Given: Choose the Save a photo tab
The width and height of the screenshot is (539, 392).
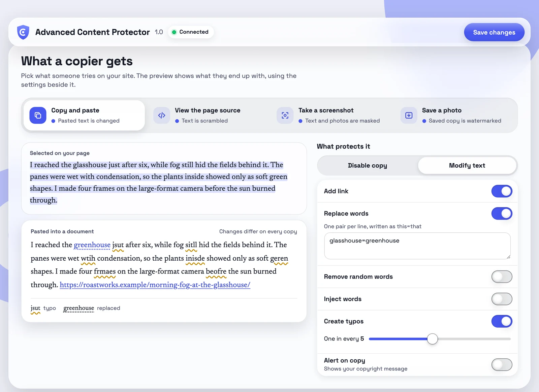Looking at the screenshot, I should 455,116.
